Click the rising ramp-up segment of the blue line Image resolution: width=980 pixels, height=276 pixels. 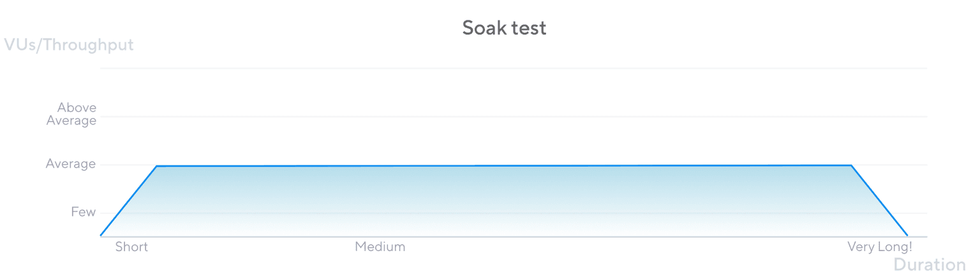[x=129, y=201]
